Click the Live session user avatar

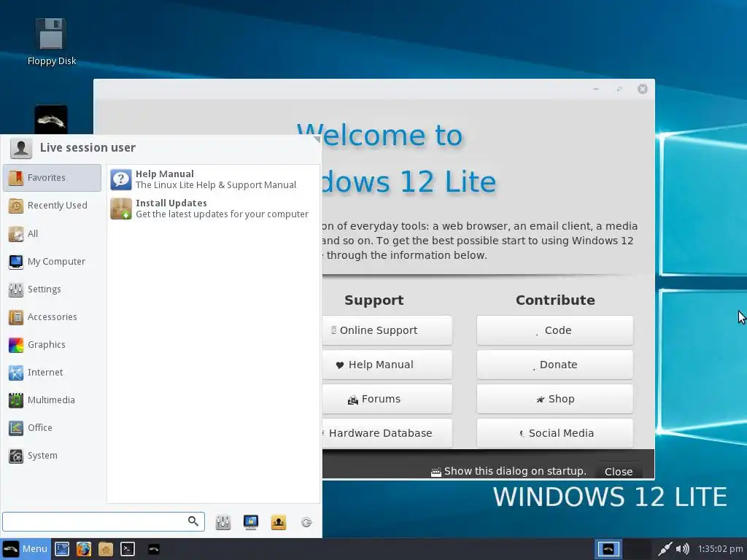point(21,148)
